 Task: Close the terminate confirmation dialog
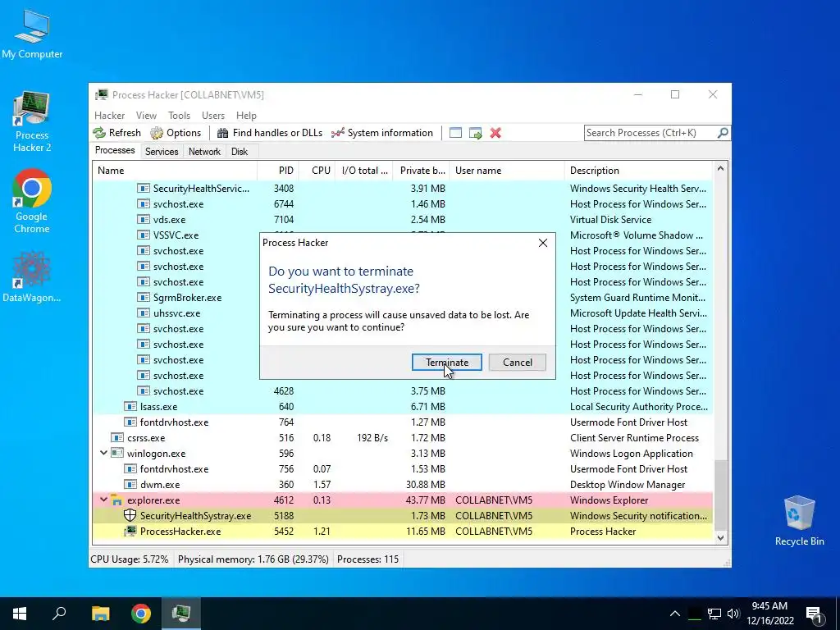pyautogui.click(x=543, y=243)
